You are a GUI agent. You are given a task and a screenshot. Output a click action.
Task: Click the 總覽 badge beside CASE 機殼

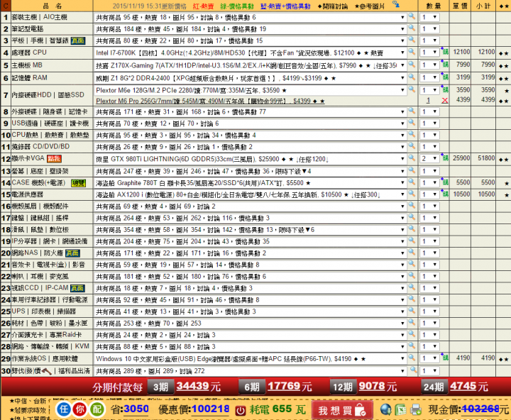tap(78, 183)
